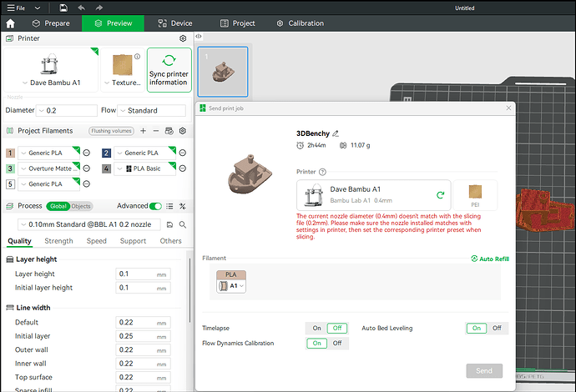Image resolution: width=576 pixels, height=392 pixels.
Task: Select Objects process mode
Action: click(x=81, y=206)
